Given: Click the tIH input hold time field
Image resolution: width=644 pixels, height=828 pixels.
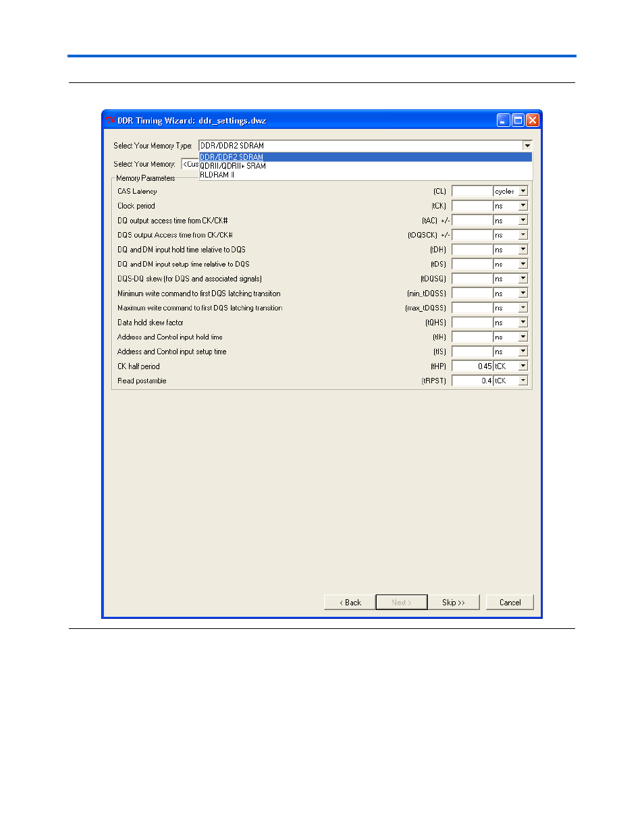Looking at the screenshot, I should point(473,337).
